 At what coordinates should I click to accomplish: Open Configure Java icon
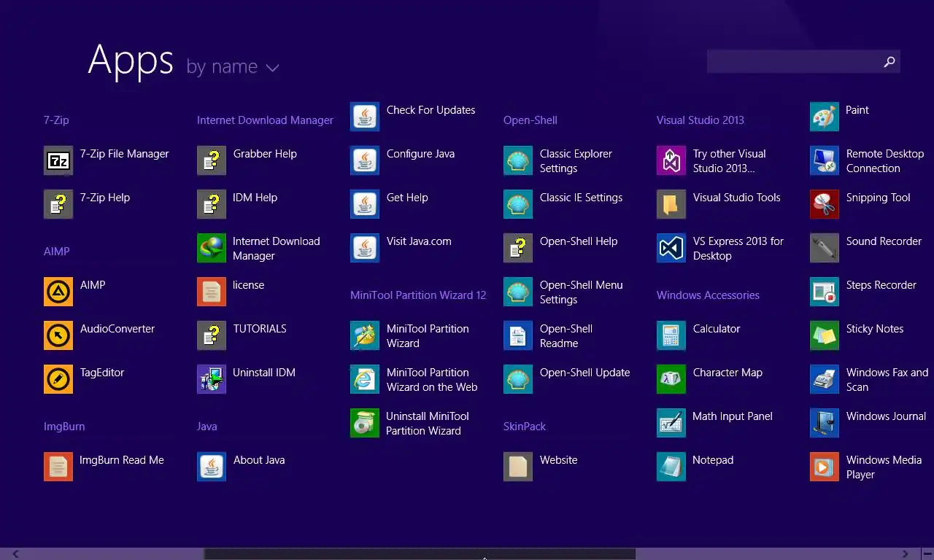(x=365, y=160)
